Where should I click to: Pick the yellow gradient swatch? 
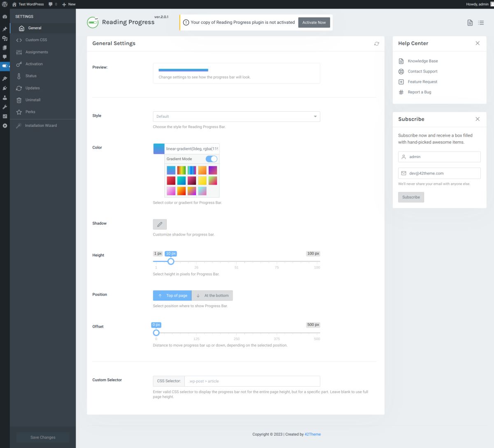202,180
